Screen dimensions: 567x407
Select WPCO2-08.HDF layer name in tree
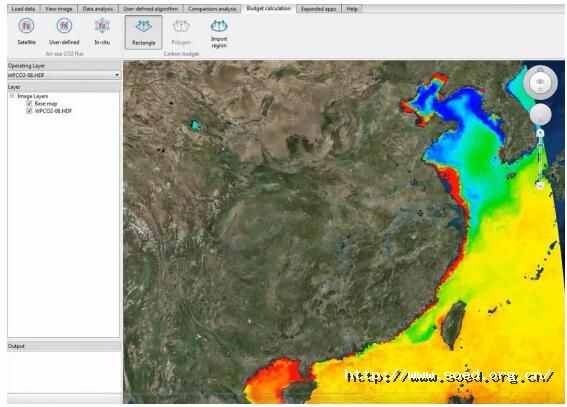pos(53,111)
